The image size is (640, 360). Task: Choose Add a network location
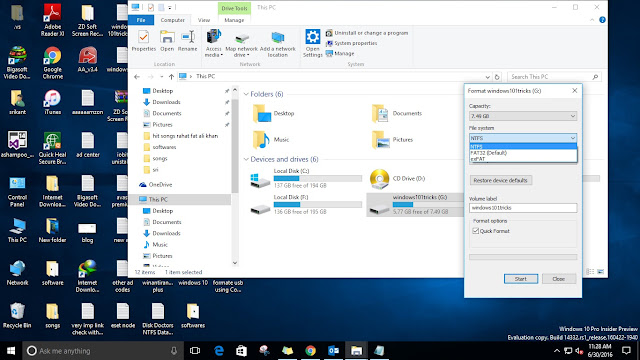click(278, 43)
